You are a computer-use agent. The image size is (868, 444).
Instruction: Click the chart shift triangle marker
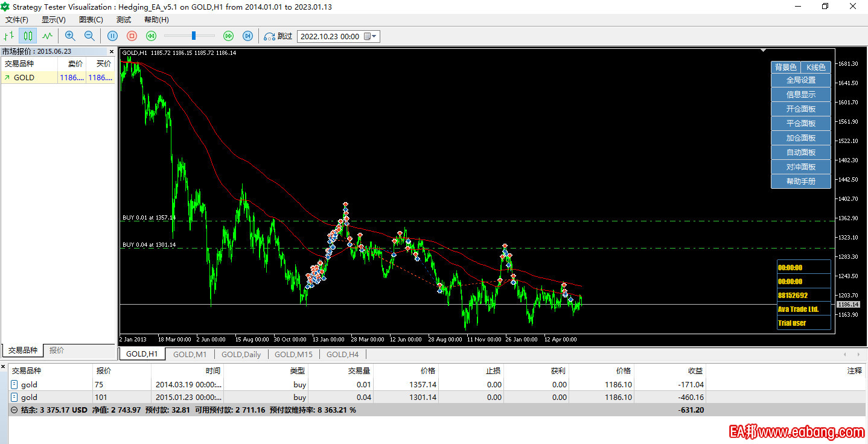[x=764, y=50]
